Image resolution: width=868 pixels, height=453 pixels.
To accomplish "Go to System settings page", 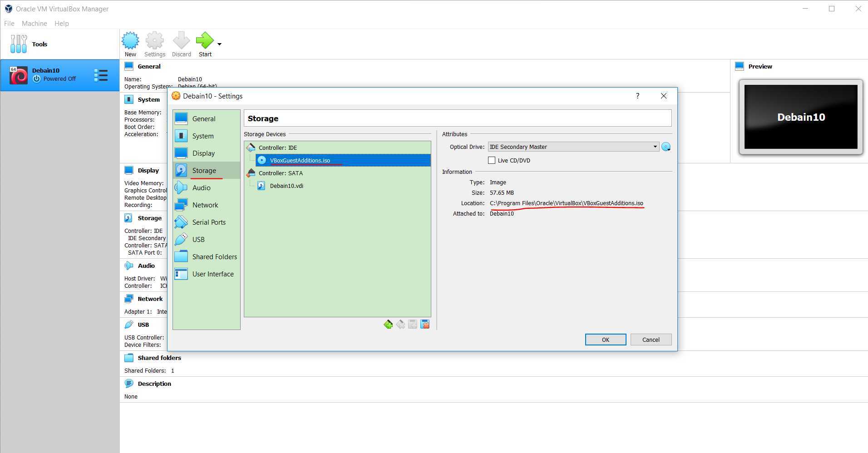I will tap(207, 136).
